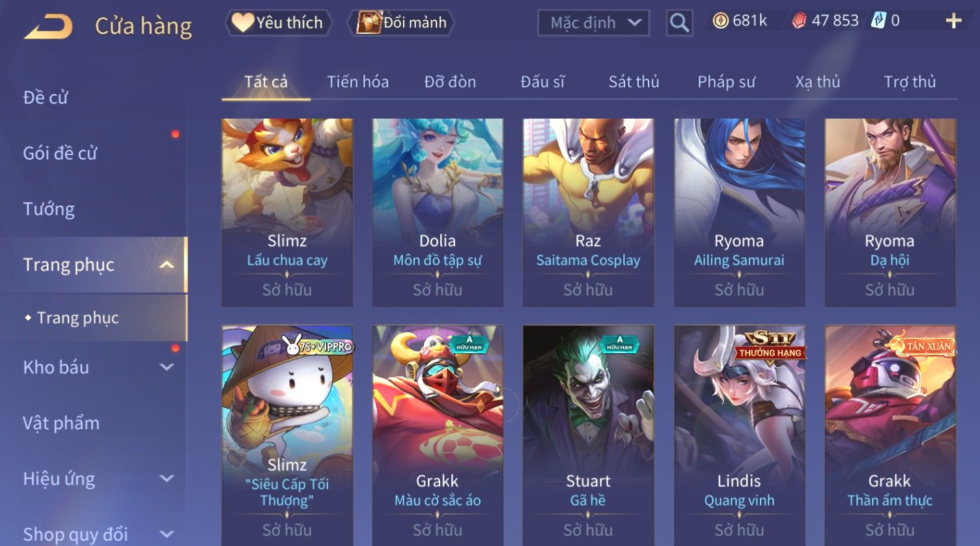Screen dimensions: 980x546
Task: Open the Lindis Quang vinh skin card
Action: pyautogui.click(x=739, y=435)
